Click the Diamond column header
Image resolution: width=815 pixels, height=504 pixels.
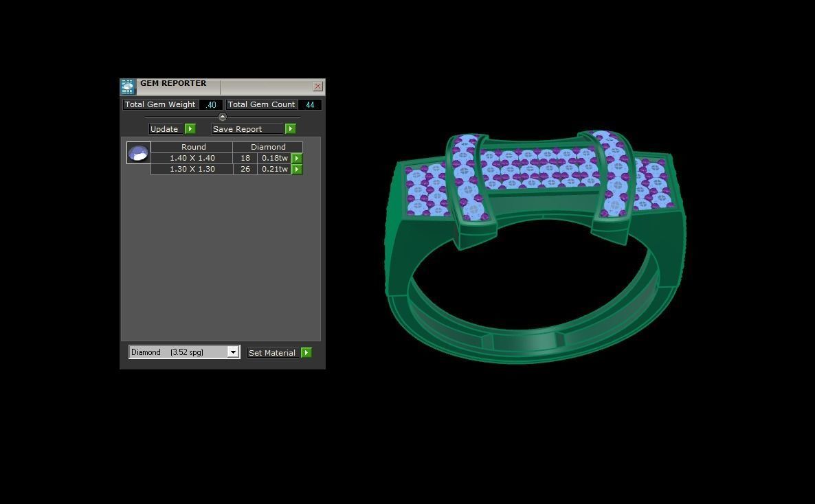268,147
